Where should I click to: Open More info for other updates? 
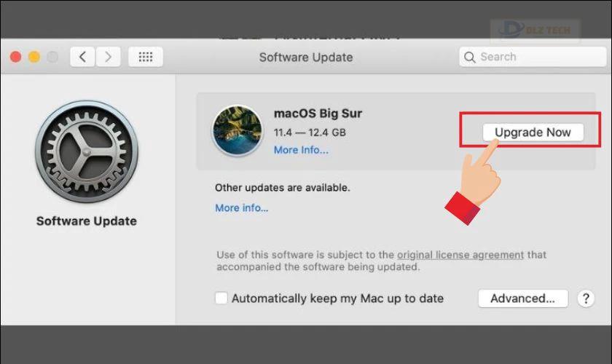242,208
